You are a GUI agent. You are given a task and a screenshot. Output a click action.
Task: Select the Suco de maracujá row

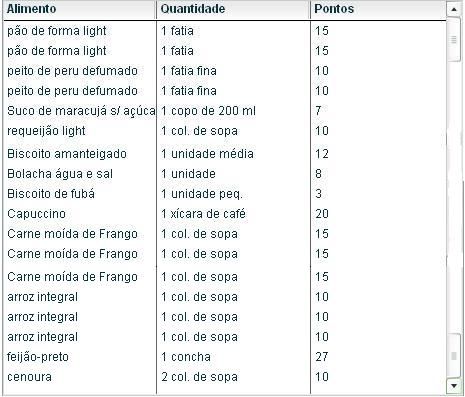224,111
